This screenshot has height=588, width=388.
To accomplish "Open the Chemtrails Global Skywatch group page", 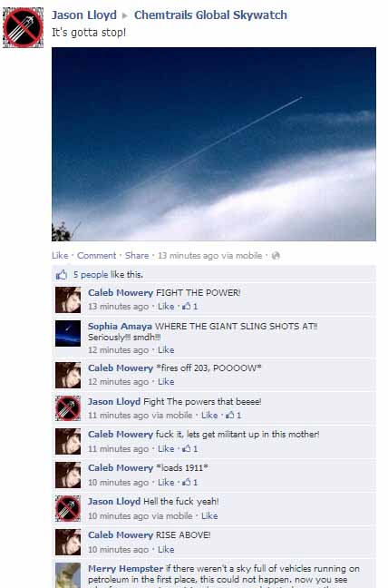I will pos(210,15).
